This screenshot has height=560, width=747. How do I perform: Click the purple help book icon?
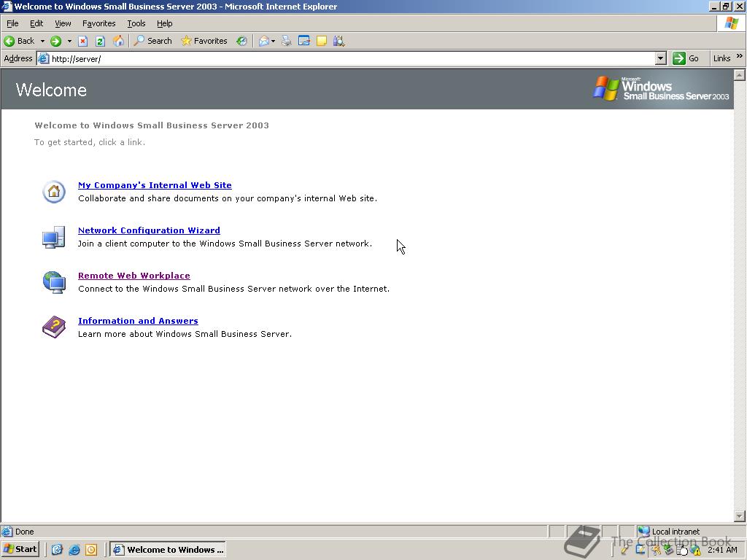54,327
